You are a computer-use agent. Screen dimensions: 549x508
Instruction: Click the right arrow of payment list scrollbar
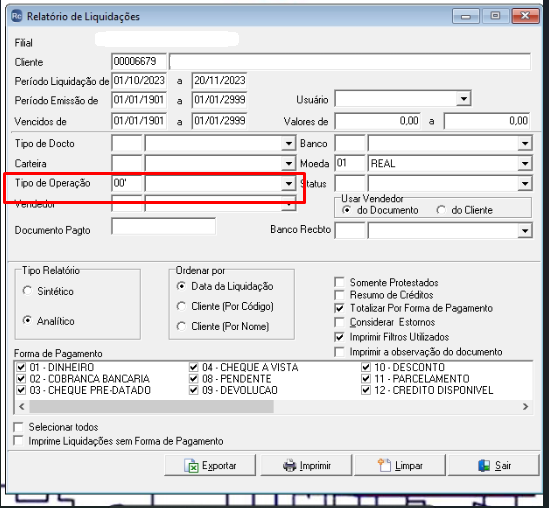pos(525,406)
